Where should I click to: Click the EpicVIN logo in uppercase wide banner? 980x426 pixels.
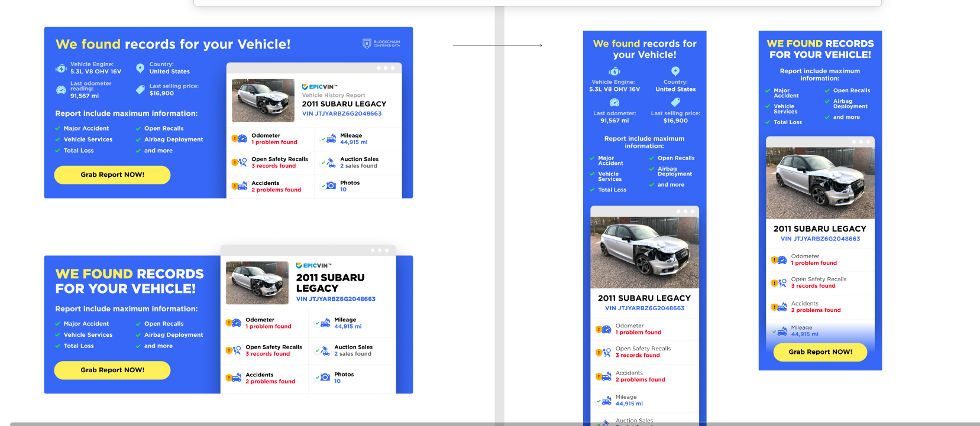pyautogui.click(x=313, y=266)
